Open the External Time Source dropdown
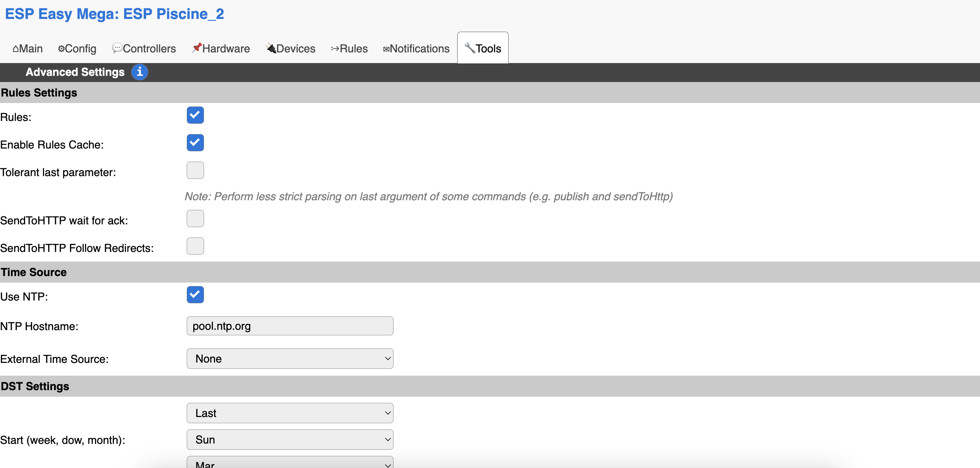This screenshot has width=980, height=468. point(290,359)
